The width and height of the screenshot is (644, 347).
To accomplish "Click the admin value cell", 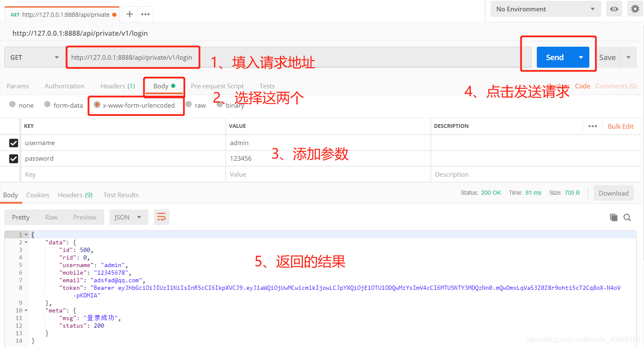I will point(328,143).
